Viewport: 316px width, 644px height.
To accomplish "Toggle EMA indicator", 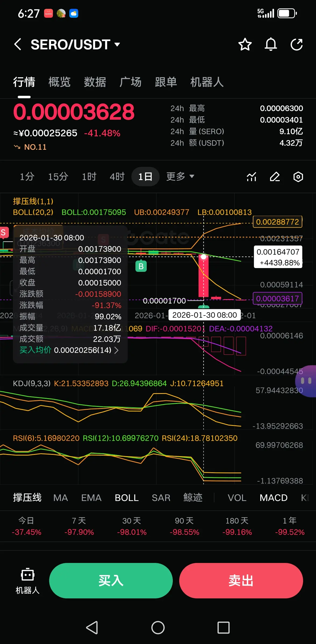I will [91, 498].
